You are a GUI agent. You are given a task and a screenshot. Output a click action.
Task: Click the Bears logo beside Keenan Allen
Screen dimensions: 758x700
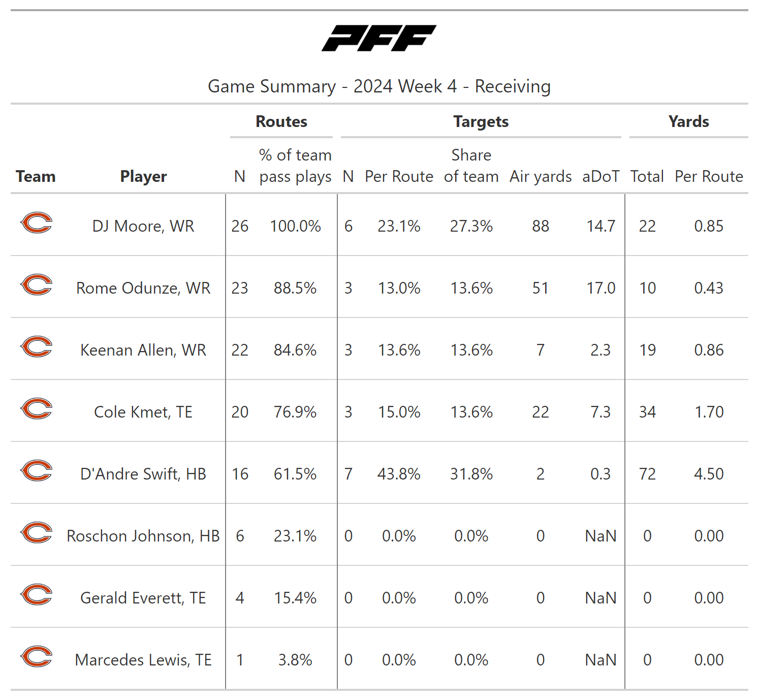tap(36, 347)
